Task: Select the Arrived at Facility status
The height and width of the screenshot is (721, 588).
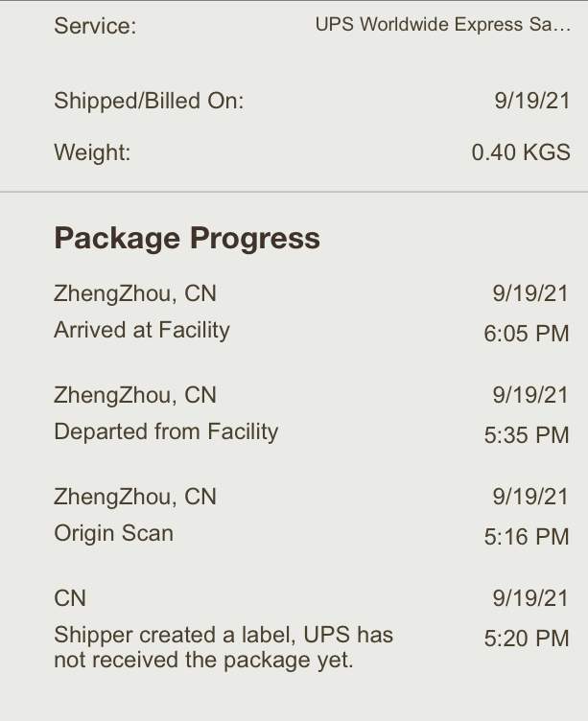Action: (142, 330)
